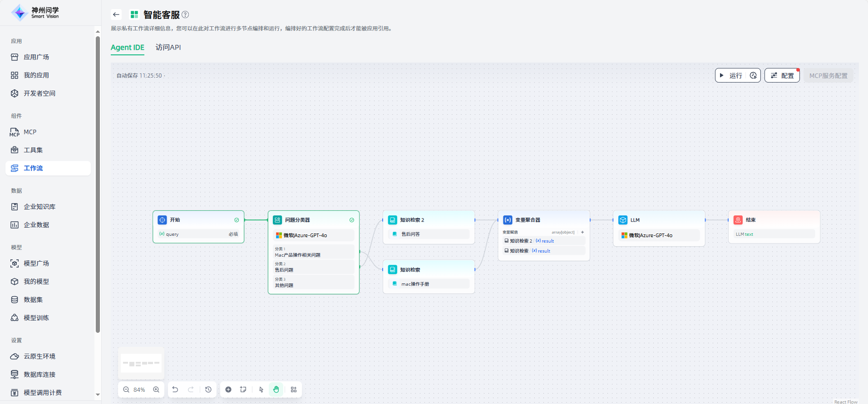Screen dimensions: 868x404
Task: Zoom out the workflow canvas
Action: point(126,389)
